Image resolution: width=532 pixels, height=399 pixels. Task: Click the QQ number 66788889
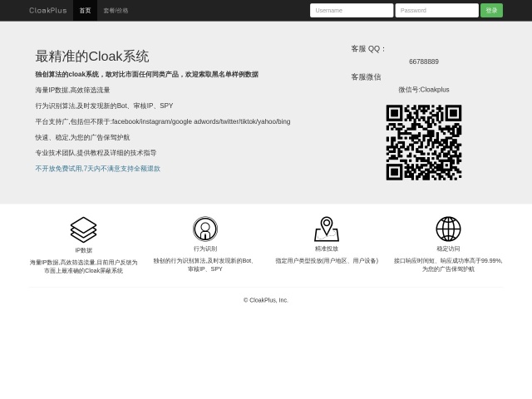(424, 62)
